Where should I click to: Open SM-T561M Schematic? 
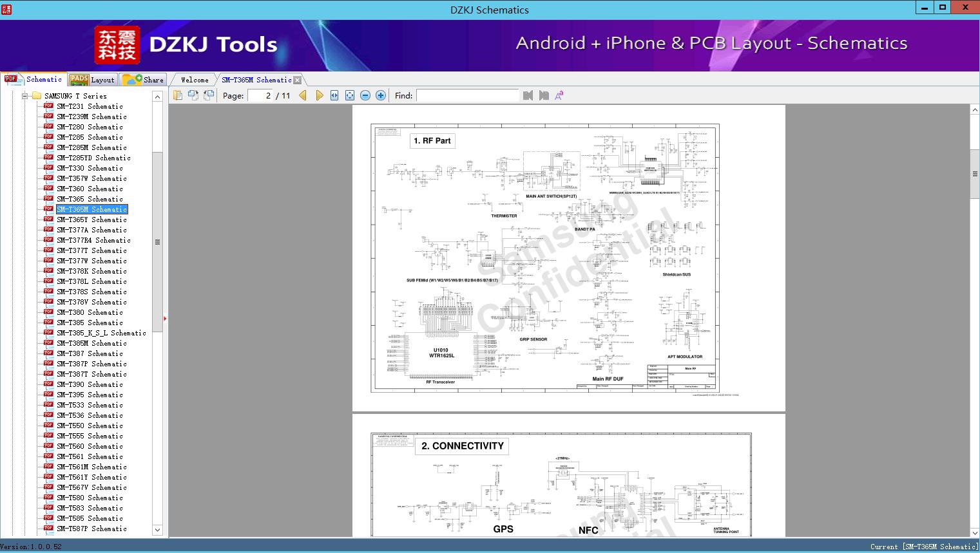click(x=92, y=467)
